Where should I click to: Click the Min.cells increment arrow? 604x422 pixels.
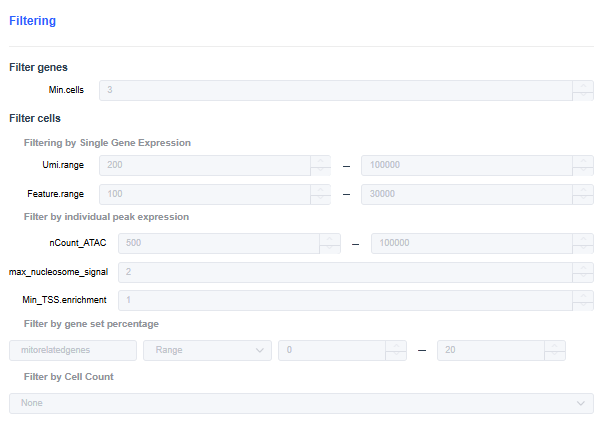pos(583,85)
